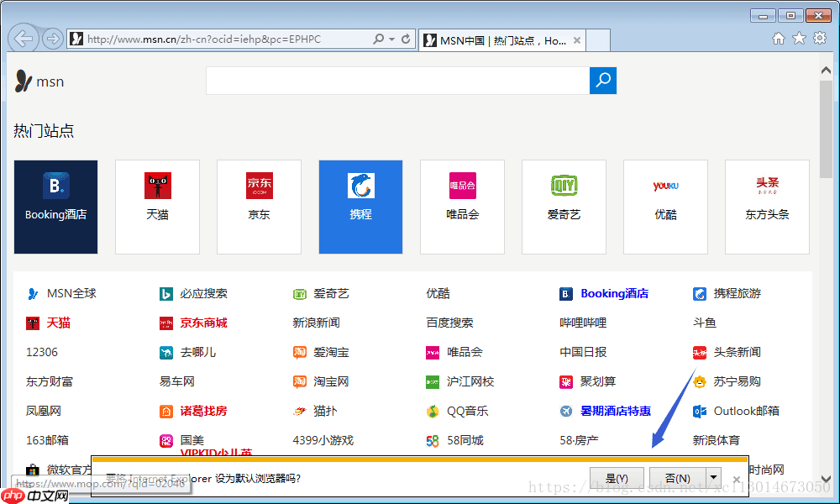
Task: Refresh the page with the reload icon
Action: coord(406,39)
